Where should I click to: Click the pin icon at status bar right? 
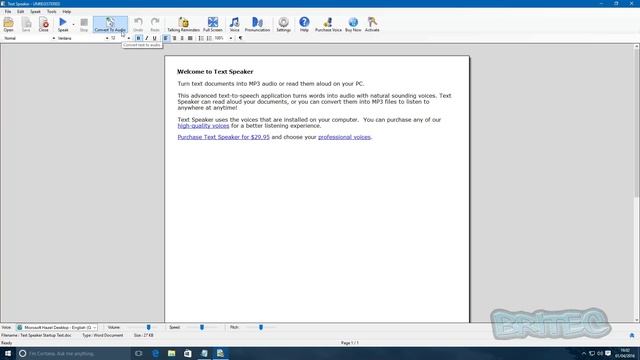(632, 336)
